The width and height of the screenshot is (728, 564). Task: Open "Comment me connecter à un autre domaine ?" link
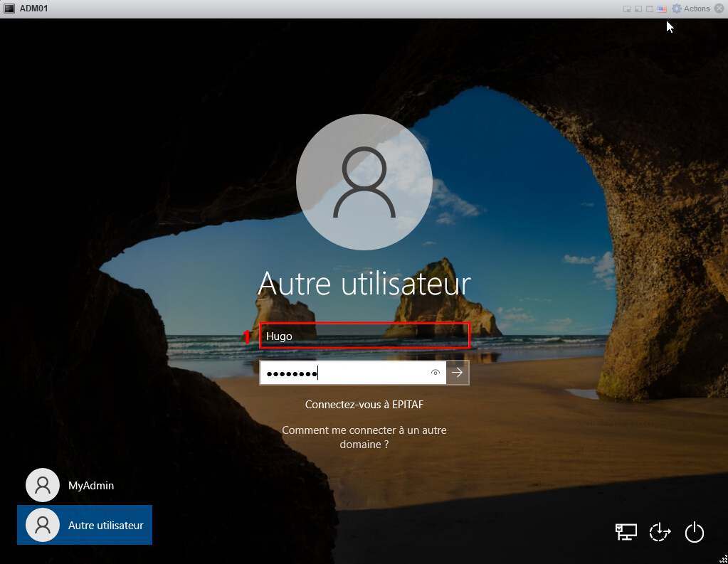(364, 437)
